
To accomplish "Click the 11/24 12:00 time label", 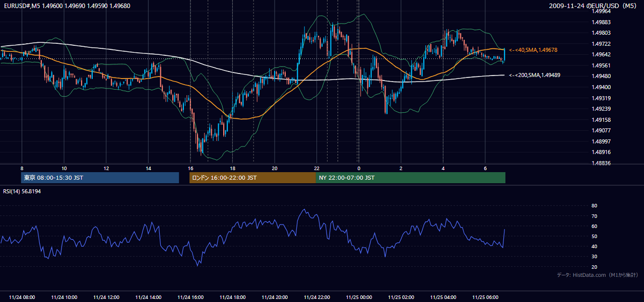I will click(x=106, y=297).
